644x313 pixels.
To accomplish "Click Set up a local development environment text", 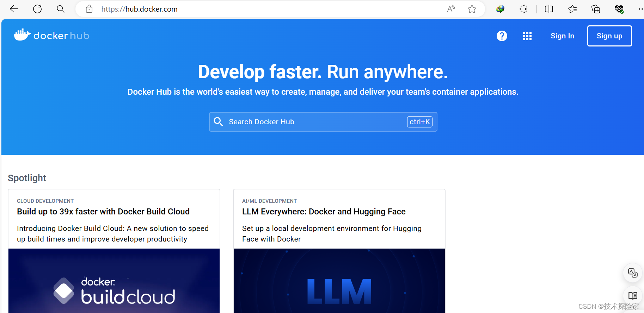I will point(332,234).
